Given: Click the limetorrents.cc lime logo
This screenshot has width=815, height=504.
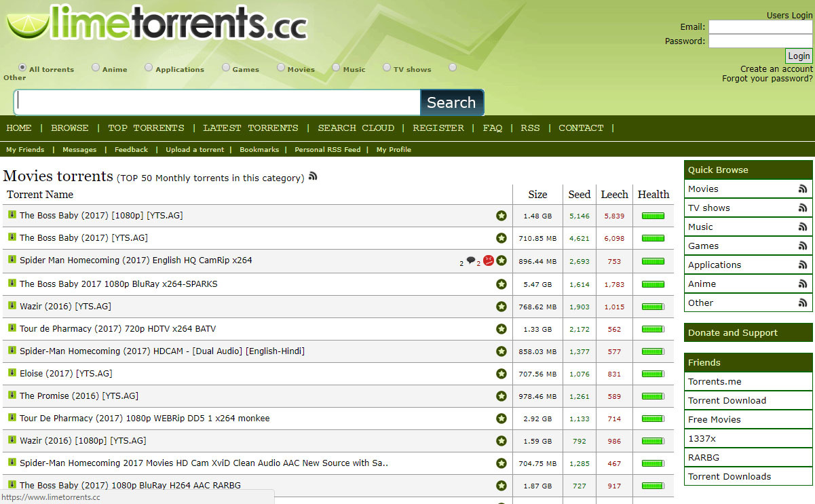Looking at the screenshot, I should point(157,24).
